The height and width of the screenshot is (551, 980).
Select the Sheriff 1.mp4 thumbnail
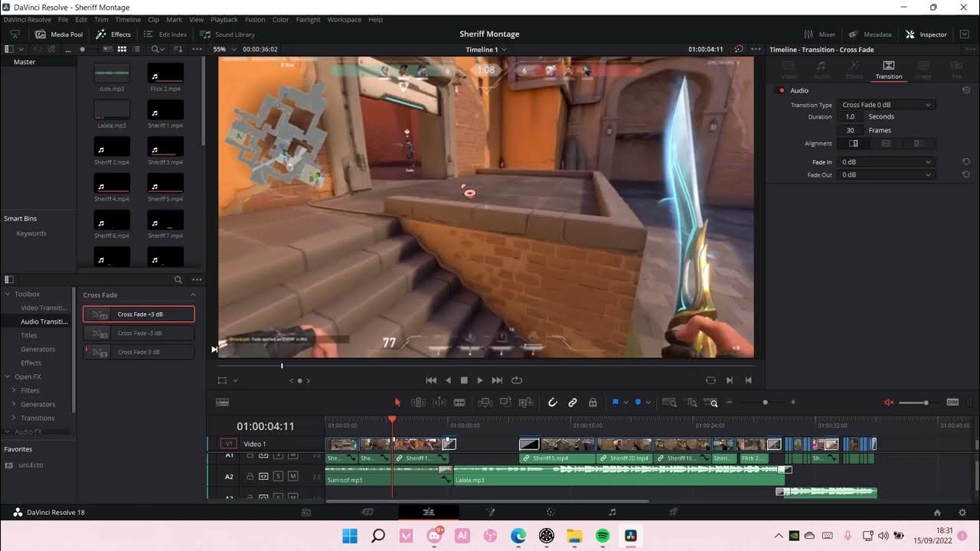pyautogui.click(x=165, y=109)
